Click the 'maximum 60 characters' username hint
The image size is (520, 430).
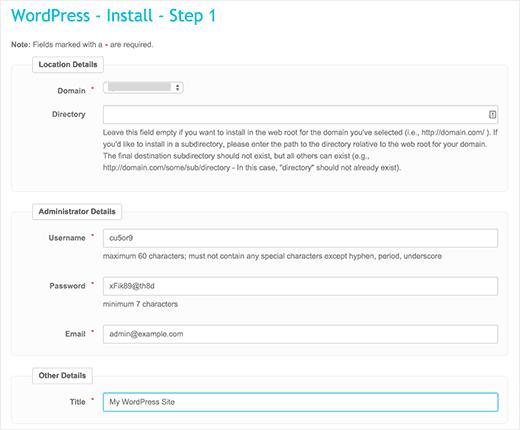[272, 256]
